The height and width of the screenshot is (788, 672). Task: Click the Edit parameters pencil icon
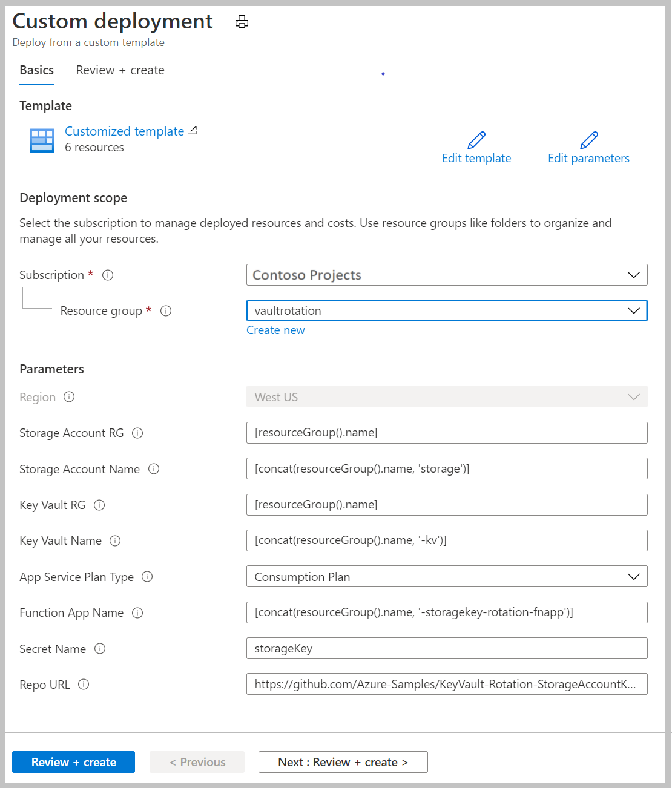click(x=588, y=139)
